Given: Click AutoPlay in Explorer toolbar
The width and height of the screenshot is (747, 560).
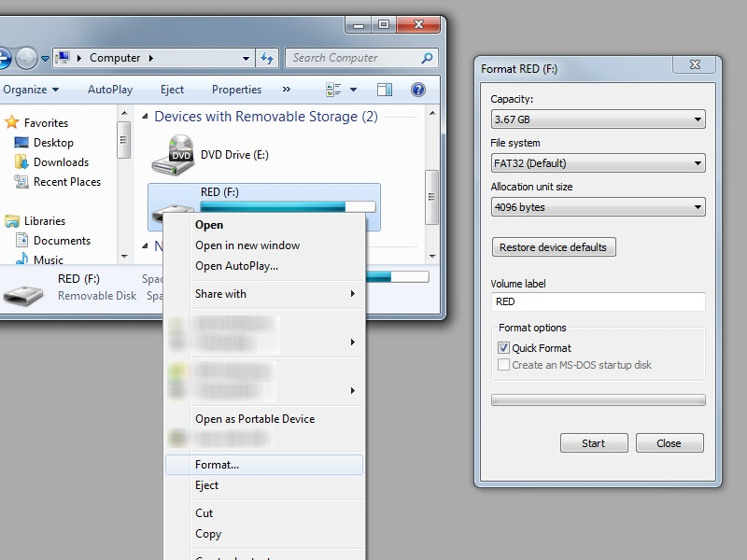Looking at the screenshot, I should [x=110, y=90].
